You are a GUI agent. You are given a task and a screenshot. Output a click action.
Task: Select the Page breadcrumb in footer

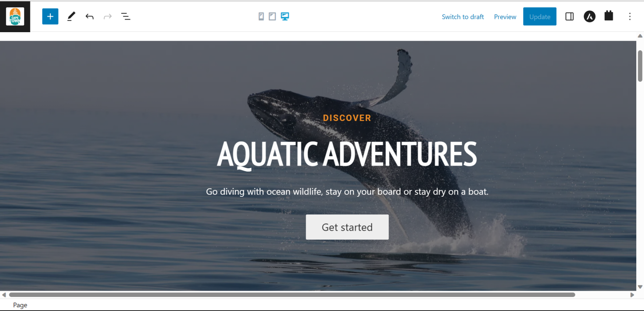point(20,305)
